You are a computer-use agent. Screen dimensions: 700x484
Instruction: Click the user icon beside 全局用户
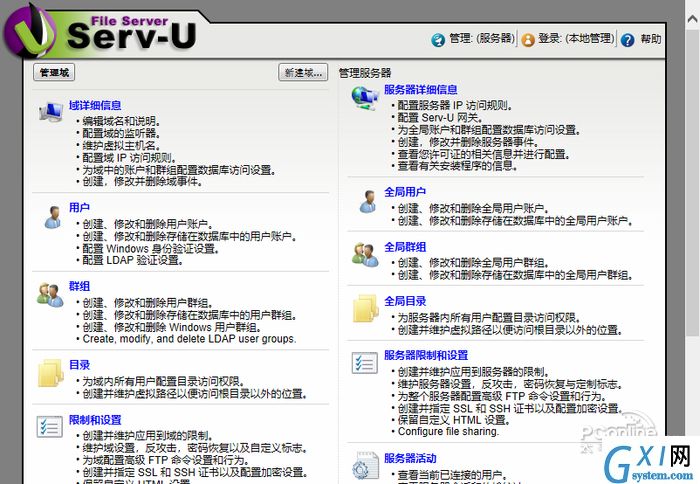[x=368, y=201]
